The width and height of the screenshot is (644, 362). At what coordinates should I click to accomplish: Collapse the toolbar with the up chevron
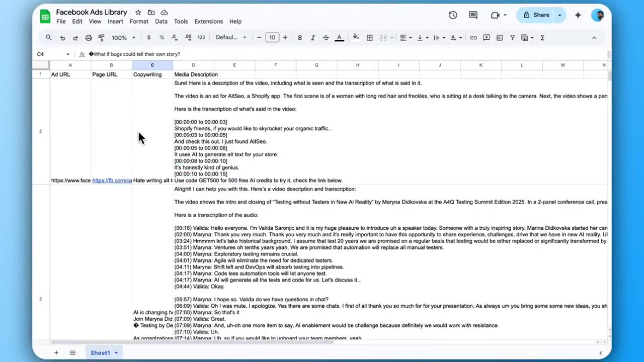pyautogui.click(x=594, y=38)
